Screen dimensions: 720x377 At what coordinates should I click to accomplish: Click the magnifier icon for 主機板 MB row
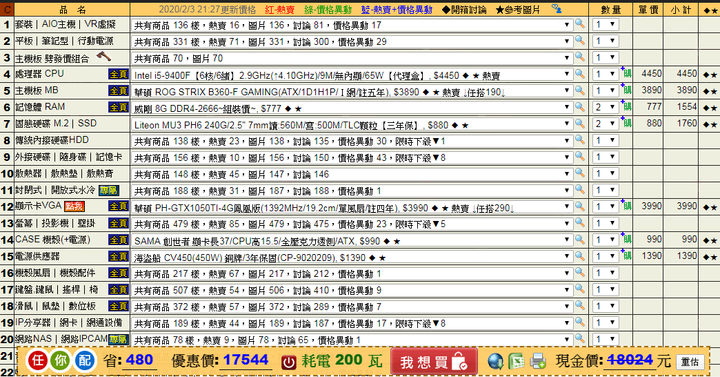(x=580, y=90)
